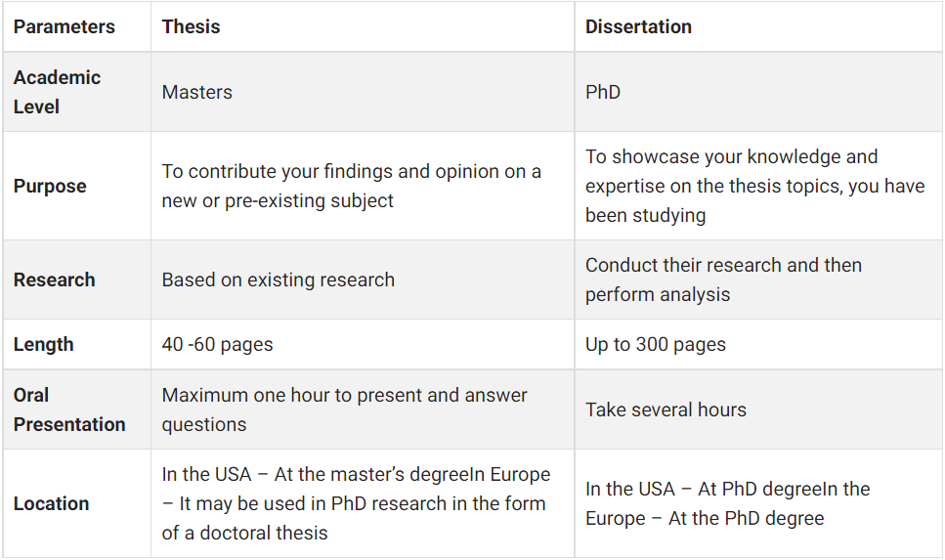
Task: Select the Purpose row label
Action: [x=50, y=186]
